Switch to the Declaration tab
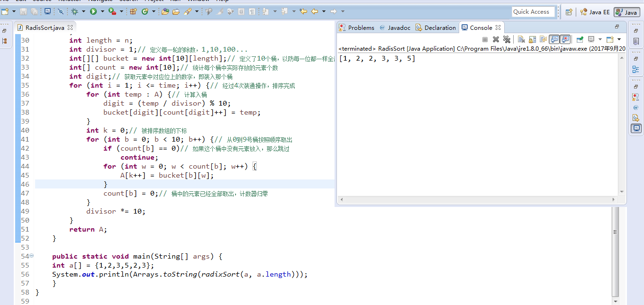 (x=435, y=27)
